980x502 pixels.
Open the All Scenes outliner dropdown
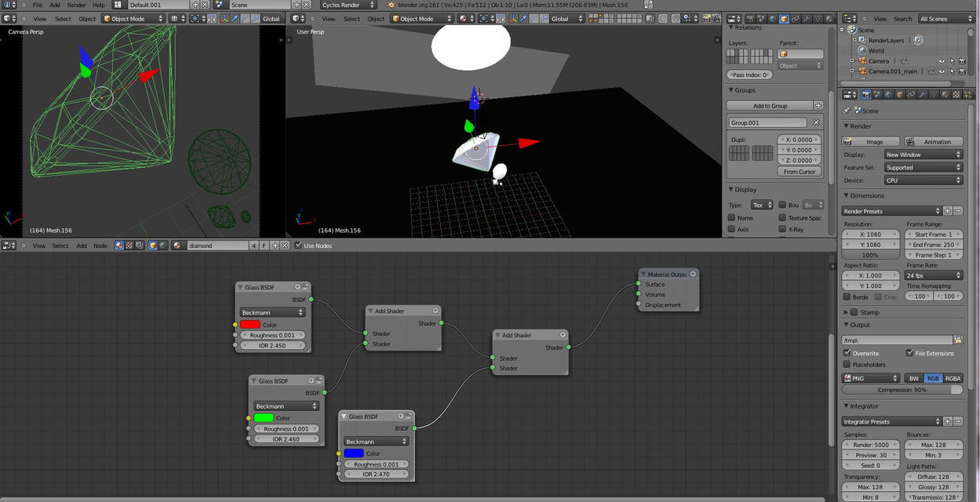[x=945, y=19]
